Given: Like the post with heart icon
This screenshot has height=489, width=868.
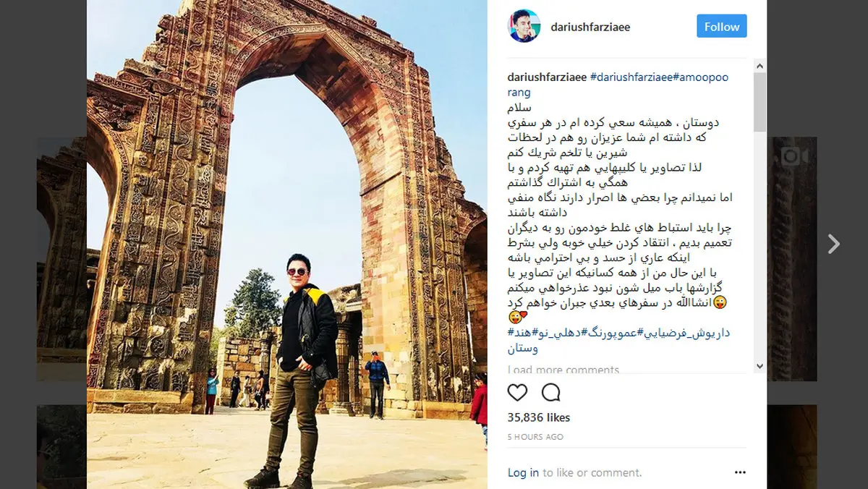Looking at the screenshot, I should [517, 392].
